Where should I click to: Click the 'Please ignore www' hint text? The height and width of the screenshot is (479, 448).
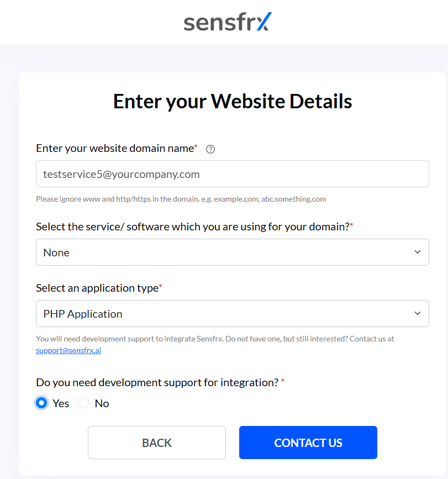pyautogui.click(x=181, y=199)
